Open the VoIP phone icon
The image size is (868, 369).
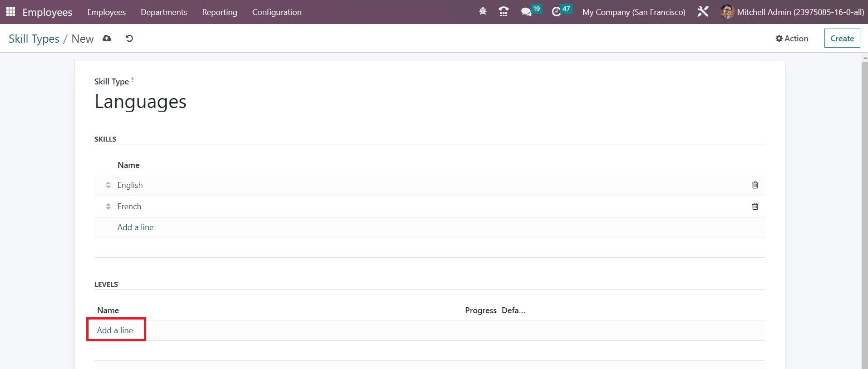coord(503,12)
